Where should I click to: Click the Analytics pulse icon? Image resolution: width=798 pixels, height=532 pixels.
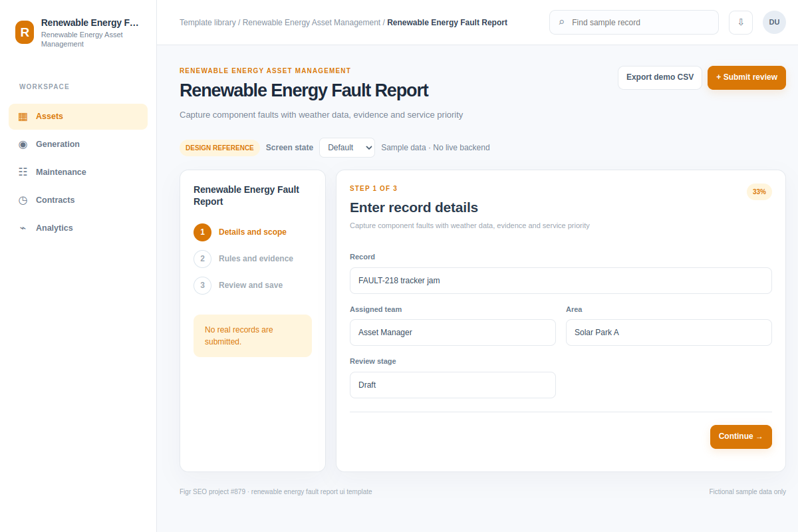(23, 228)
